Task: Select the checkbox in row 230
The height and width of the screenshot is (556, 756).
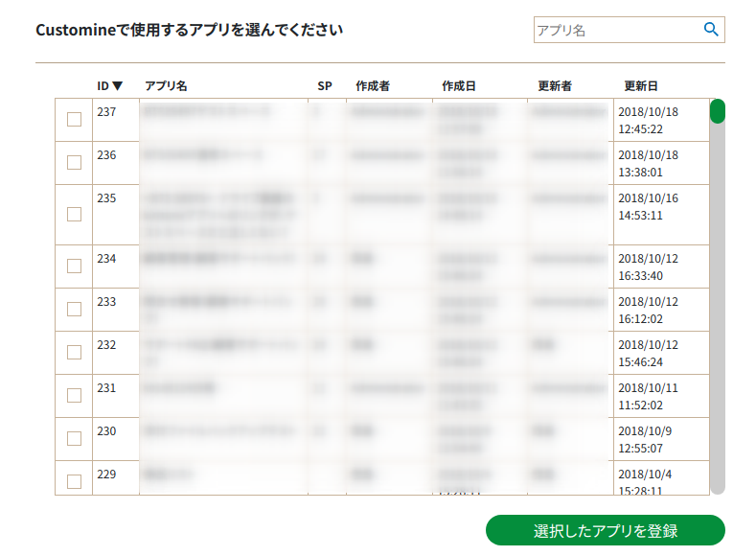Action: click(x=74, y=438)
